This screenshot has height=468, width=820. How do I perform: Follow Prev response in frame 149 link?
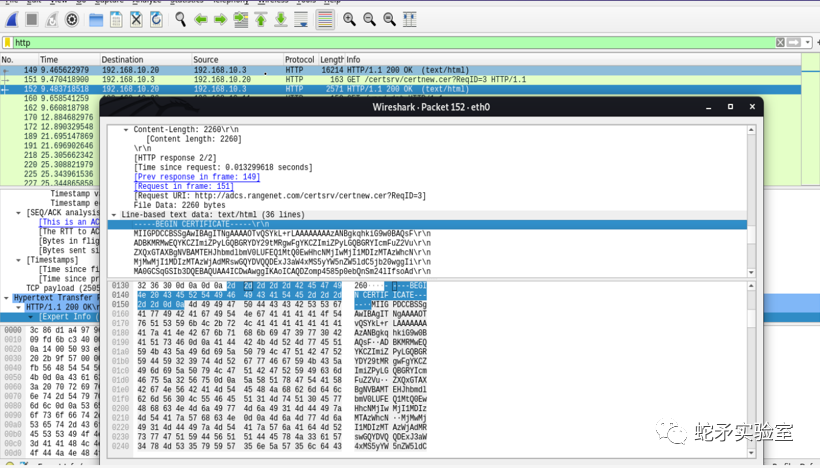point(197,177)
